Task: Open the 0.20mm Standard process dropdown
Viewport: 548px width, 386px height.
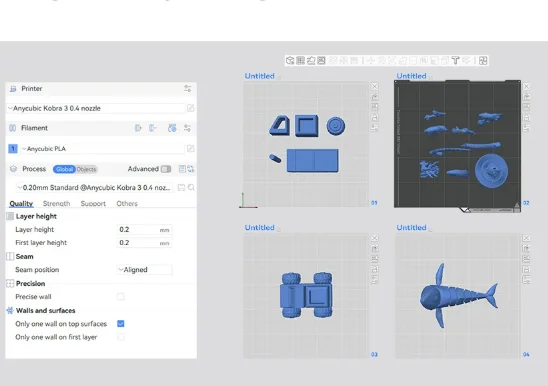Action: click(95, 188)
